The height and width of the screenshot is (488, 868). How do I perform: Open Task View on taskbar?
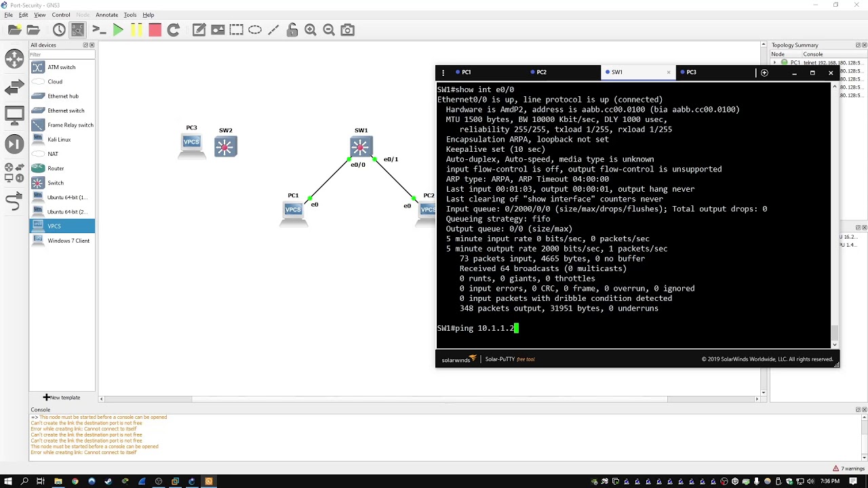pos(41,481)
